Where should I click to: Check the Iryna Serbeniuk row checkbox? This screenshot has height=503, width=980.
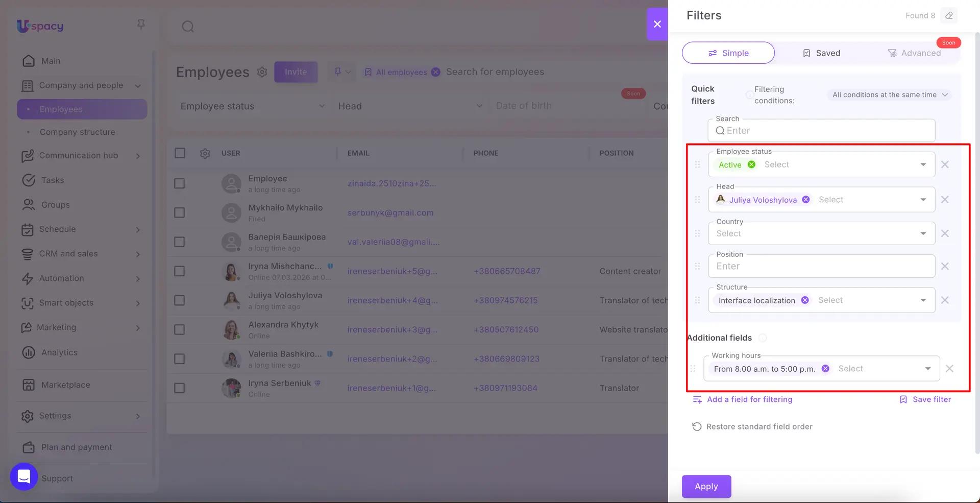(x=179, y=388)
